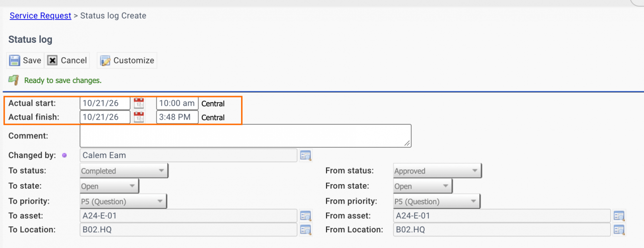Click the Actual start time field
This screenshot has width=644, height=248.
coord(177,103)
